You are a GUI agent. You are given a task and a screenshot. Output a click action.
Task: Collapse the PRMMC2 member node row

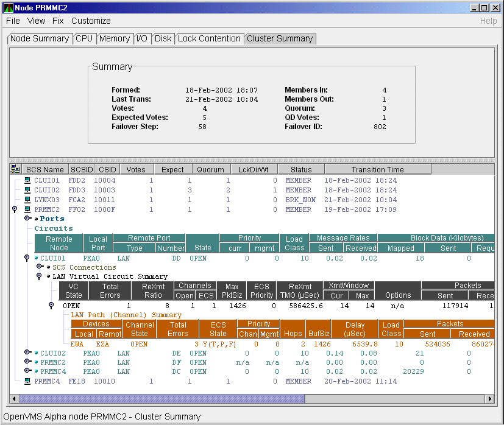tap(15, 209)
